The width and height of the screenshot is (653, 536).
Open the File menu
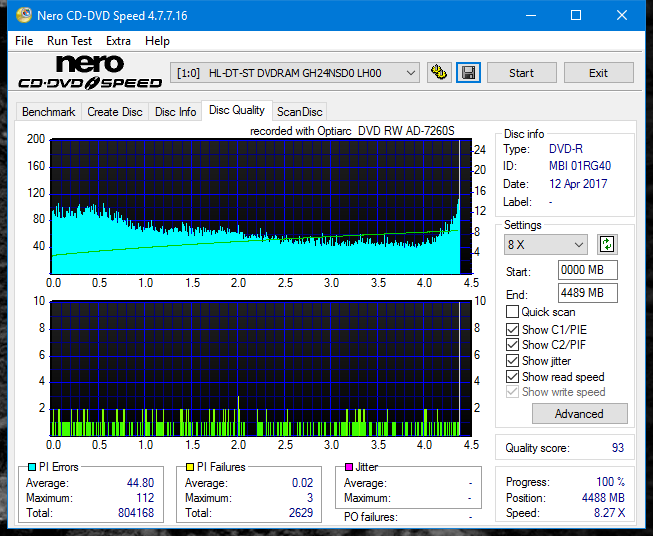24,41
